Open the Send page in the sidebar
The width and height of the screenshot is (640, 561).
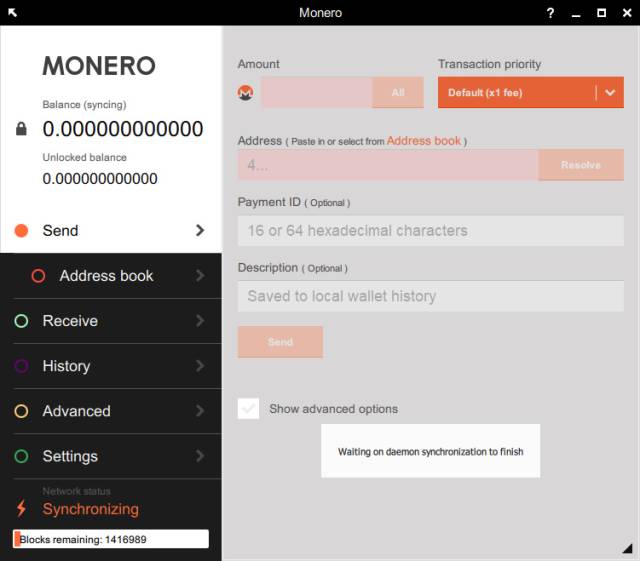coord(111,231)
